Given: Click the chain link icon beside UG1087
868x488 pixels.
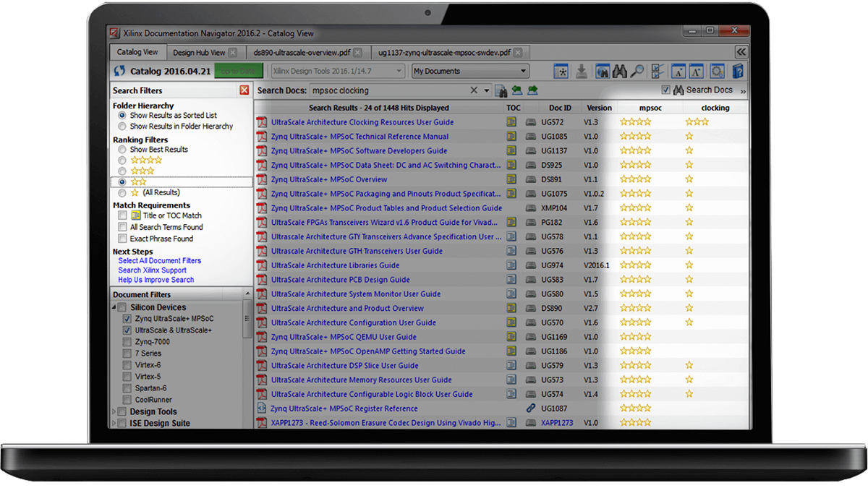Looking at the screenshot, I should pos(531,408).
